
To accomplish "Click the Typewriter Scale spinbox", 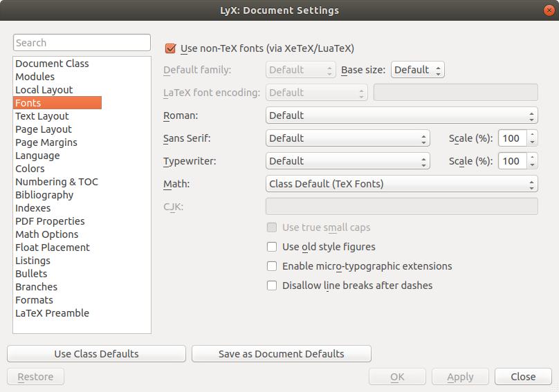I will coord(511,161).
